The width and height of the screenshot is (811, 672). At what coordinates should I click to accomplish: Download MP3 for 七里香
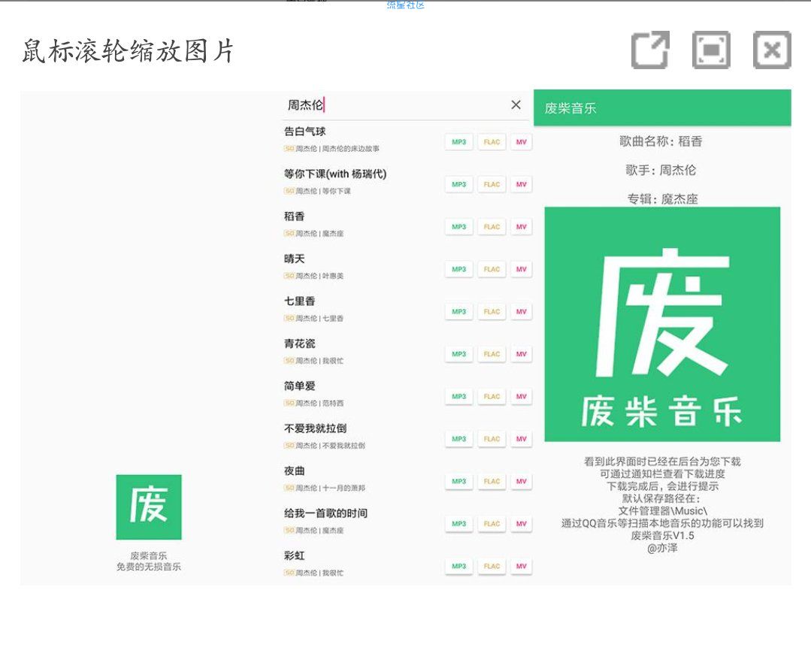pyautogui.click(x=458, y=311)
